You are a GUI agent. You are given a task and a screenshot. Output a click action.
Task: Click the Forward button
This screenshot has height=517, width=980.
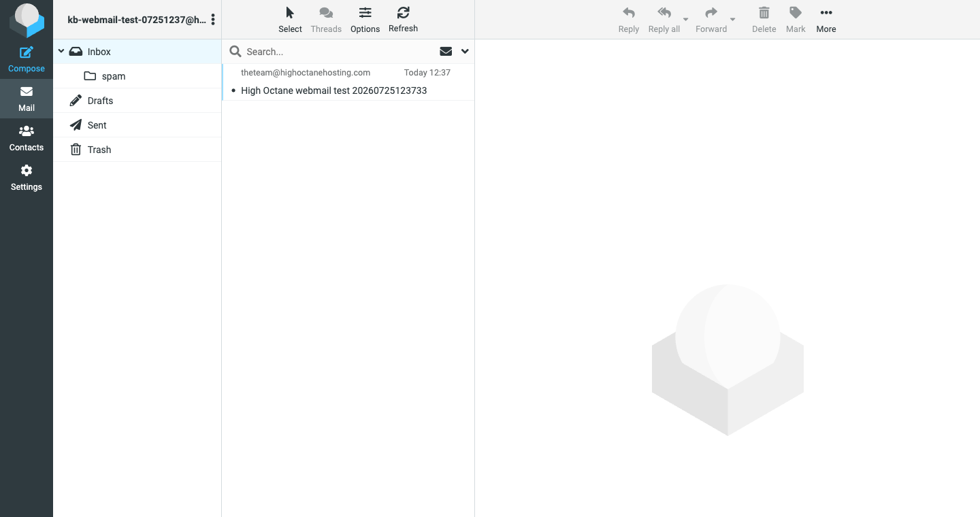[711, 20]
